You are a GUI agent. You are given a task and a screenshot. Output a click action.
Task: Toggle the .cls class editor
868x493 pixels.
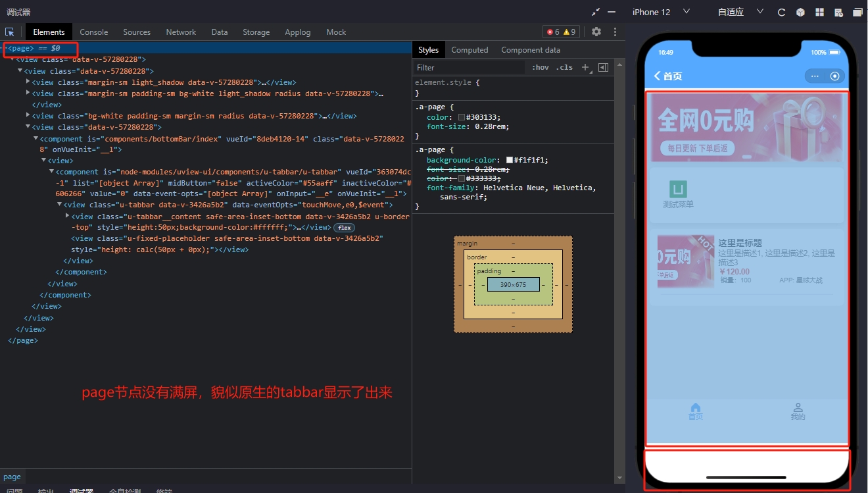pyautogui.click(x=564, y=67)
